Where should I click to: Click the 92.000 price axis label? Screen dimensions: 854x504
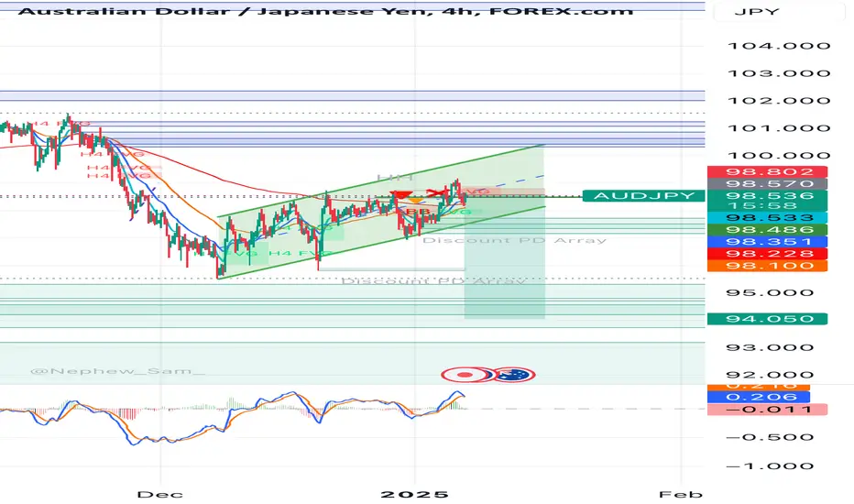(x=770, y=375)
